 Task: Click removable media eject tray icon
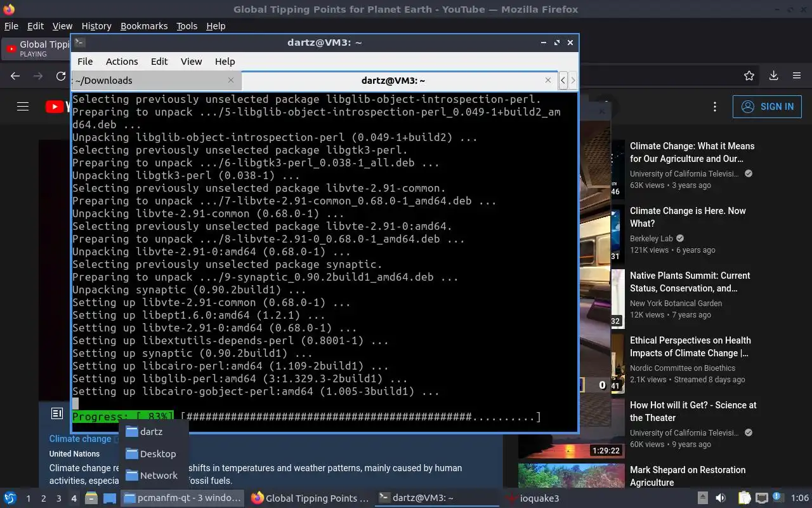[x=703, y=498]
